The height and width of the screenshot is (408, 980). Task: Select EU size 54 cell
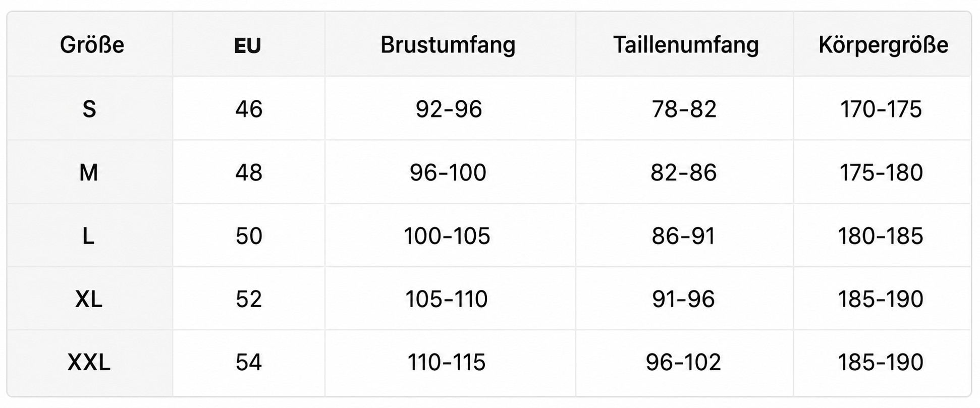[x=249, y=363]
